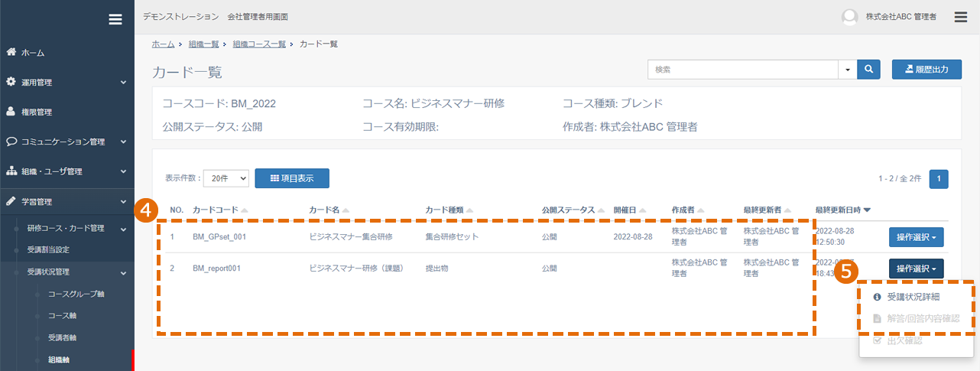Viewport: 980px width, 371px height.
Task: Sort by 公開ステータス column
Action: pyautogui.click(x=573, y=210)
